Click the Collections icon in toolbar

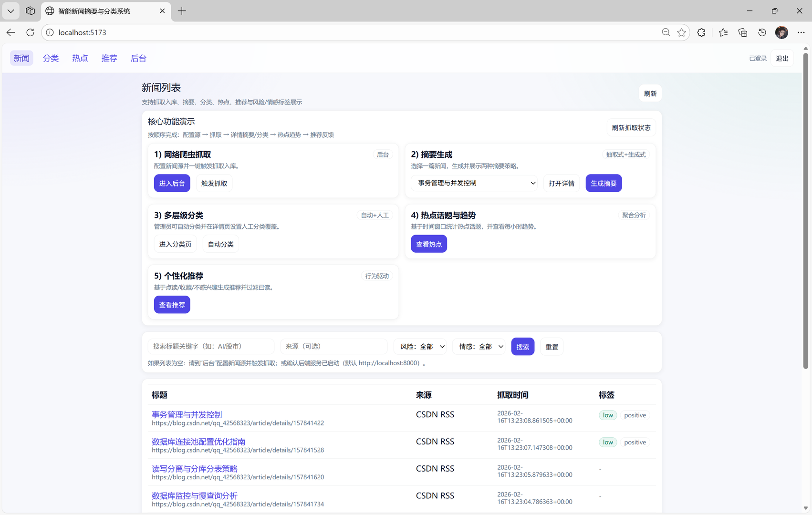pos(742,32)
